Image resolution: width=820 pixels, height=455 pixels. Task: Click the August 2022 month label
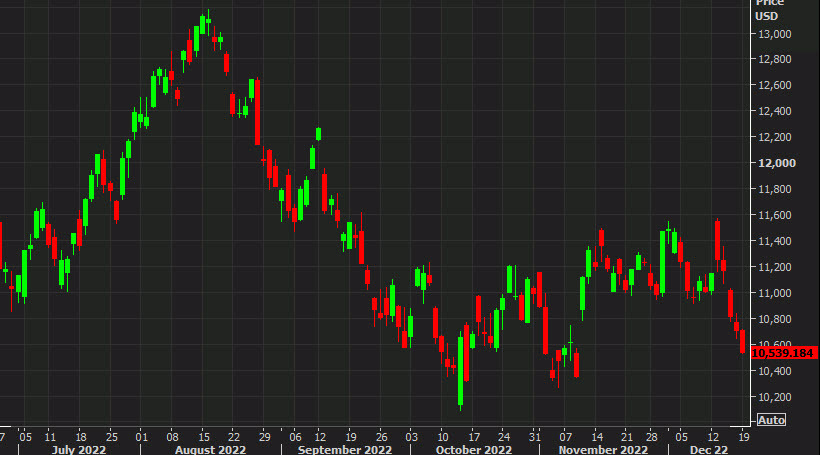(x=210, y=450)
